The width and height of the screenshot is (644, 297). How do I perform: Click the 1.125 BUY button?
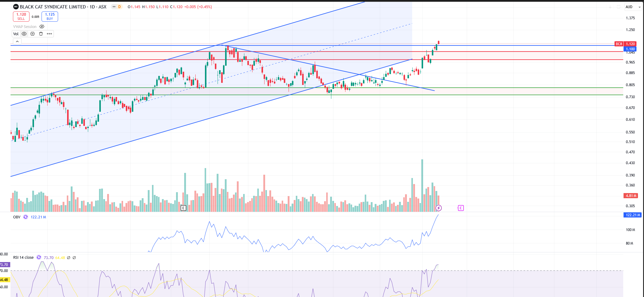[50, 16]
